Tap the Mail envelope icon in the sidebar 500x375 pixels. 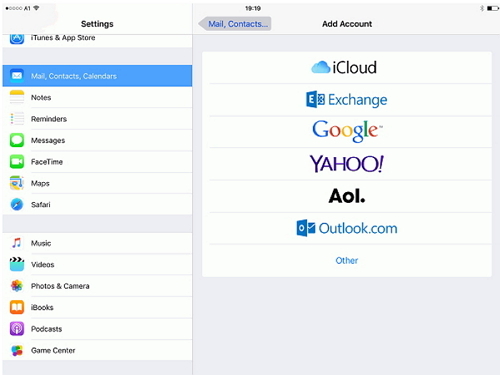coord(17,76)
